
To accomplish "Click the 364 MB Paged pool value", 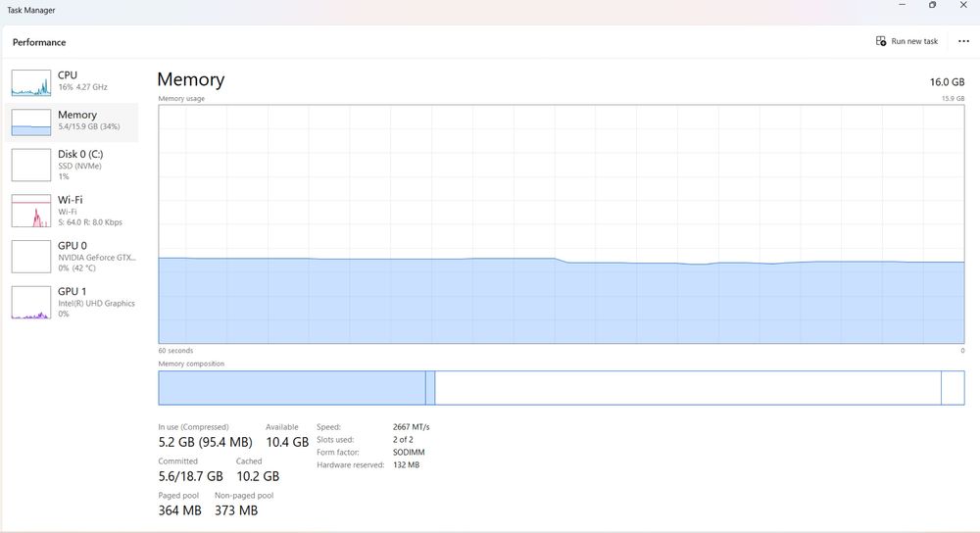I will click(x=180, y=510).
